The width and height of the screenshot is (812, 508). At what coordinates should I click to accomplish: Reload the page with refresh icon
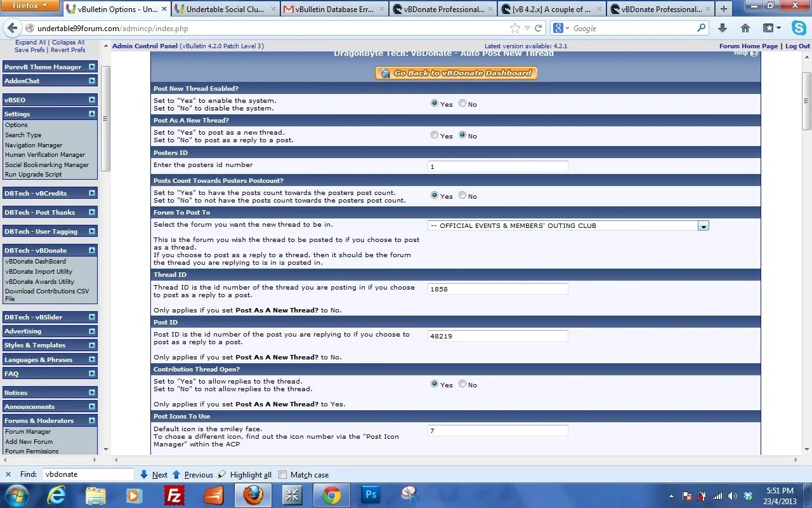click(539, 29)
